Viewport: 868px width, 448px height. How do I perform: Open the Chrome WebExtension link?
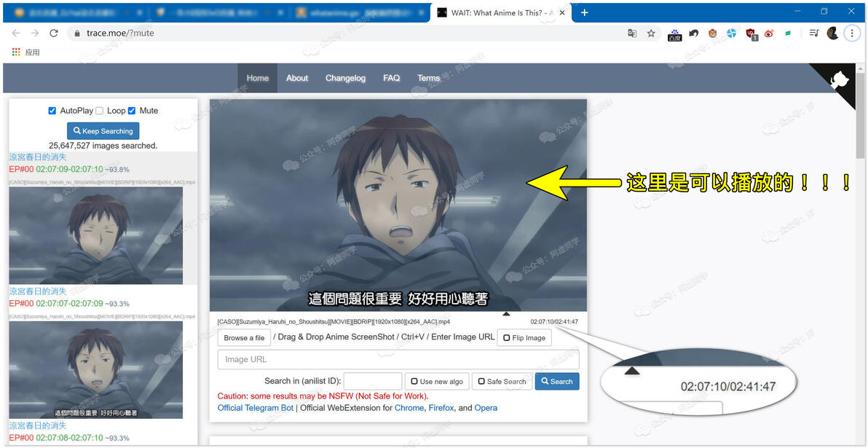(409, 408)
